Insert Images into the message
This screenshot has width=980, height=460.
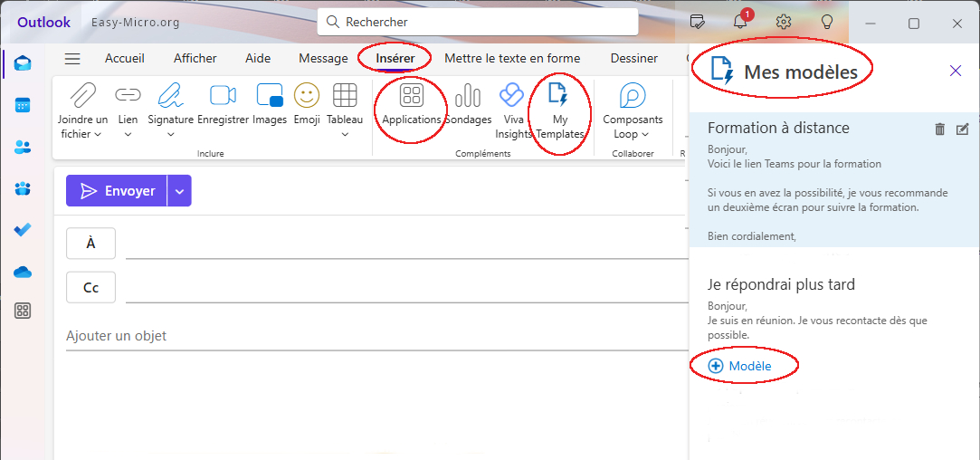[x=270, y=104]
